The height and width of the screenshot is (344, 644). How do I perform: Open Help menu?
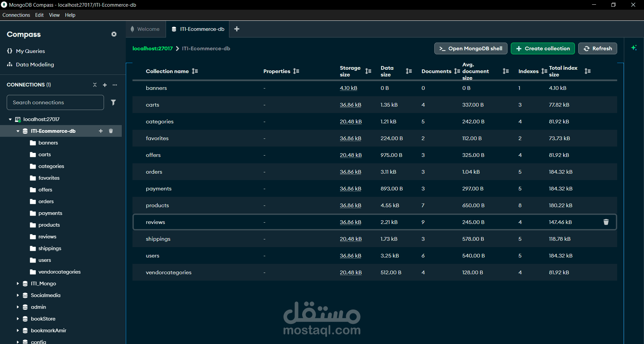click(x=70, y=15)
